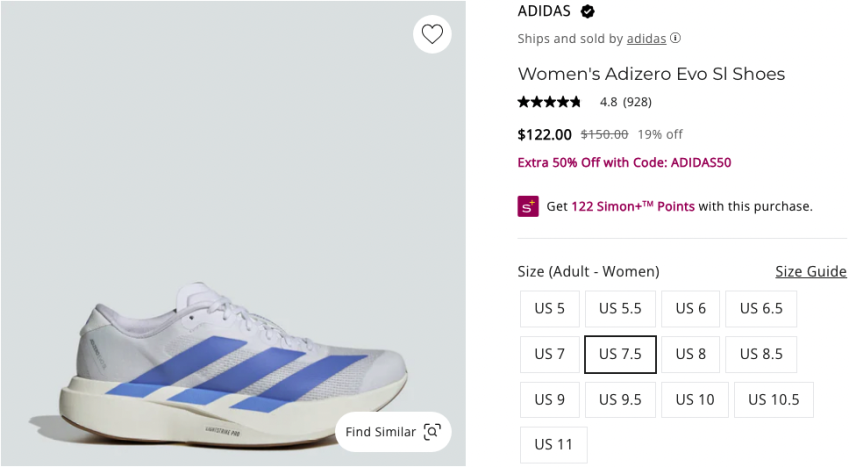
Task: Select size US 5
Action: tap(549, 308)
